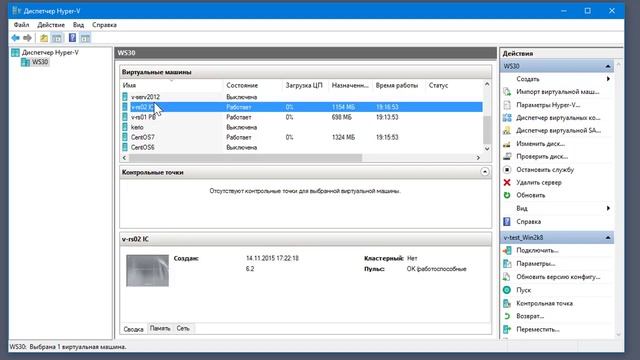
Task: Select the v-rs01 PB virtual machine
Action: tap(301, 117)
